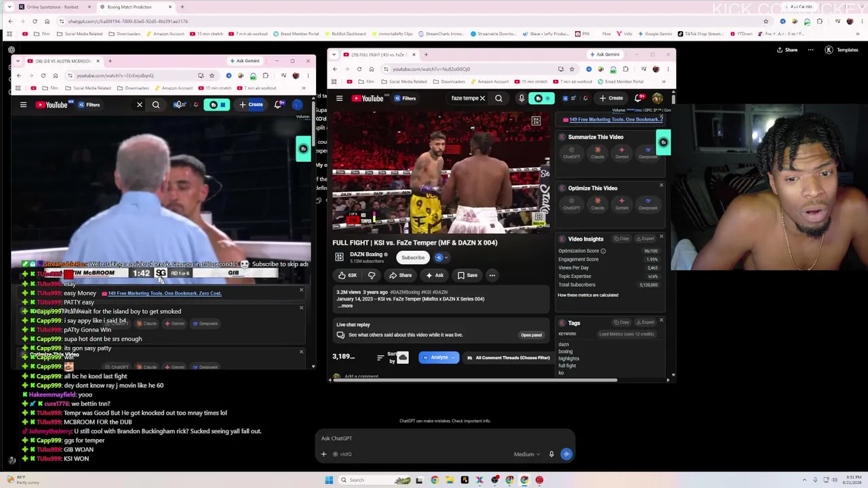Save the KSI video to playlist
Screen dimensions: 868x488
coord(467,275)
